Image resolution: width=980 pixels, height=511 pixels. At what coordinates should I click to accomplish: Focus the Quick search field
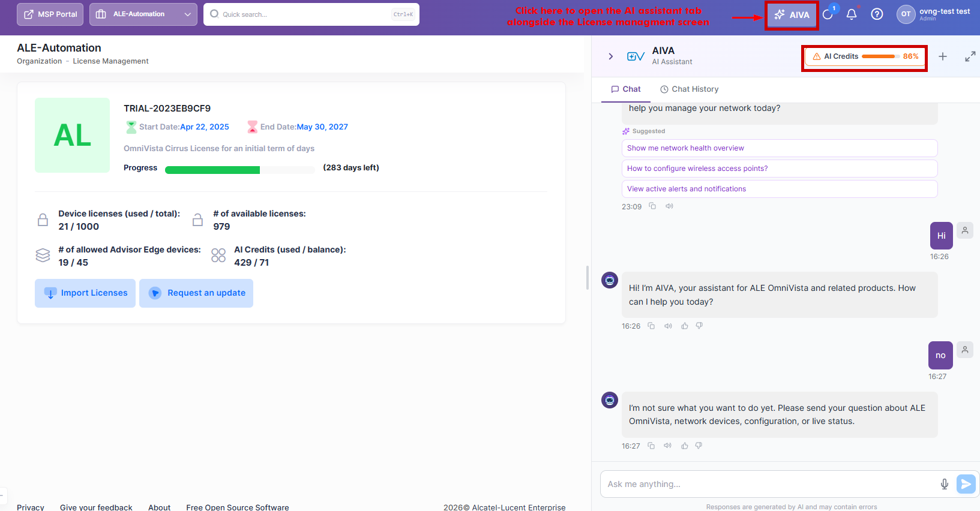point(311,14)
